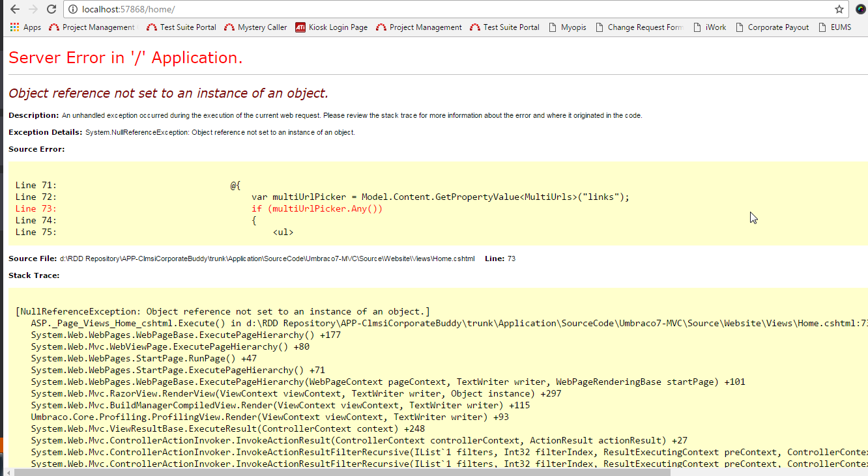The width and height of the screenshot is (868, 476).
Task: Click the "Exception Details:" label
Action: 46,132
